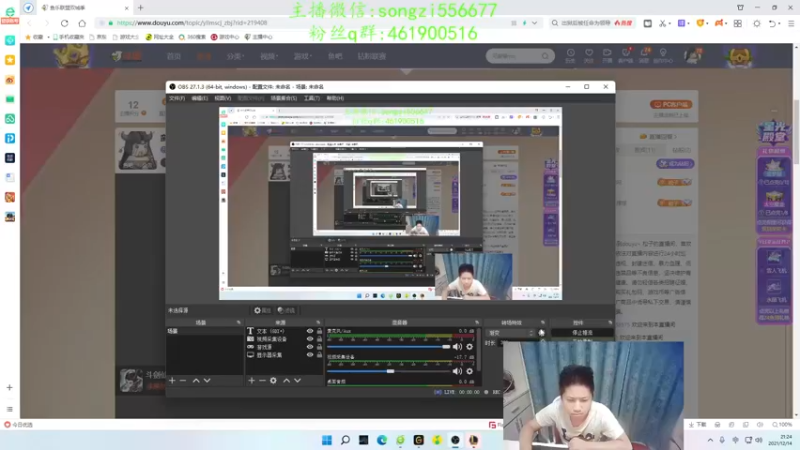Pop out Audio Mixer dock panel icon
This screenshot has width=800, height=450.
[477, 322]
